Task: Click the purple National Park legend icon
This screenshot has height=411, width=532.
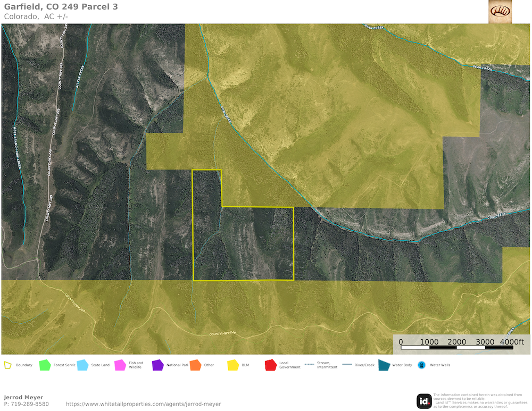Action: click(158, 365)
